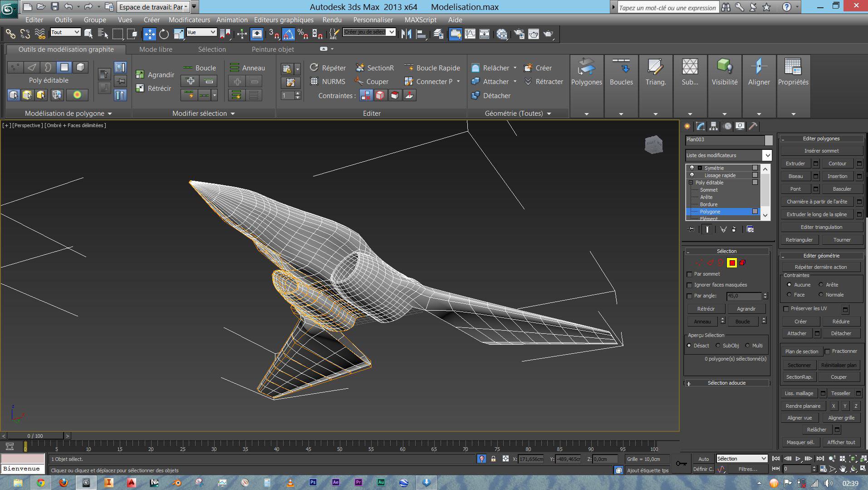Viewport: 868px width, 490px height.
Task: Open the Hierarchy panel tab icon
Action: [714, 126]
